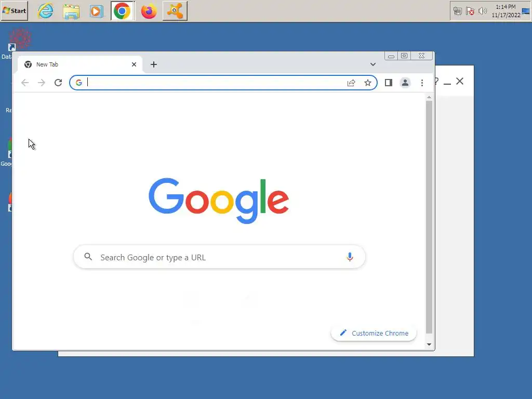The image size is (532, 399).
Task: Click red swirl desktop shortcut icon
Action: pyautogui.click(x=20, y=39)
